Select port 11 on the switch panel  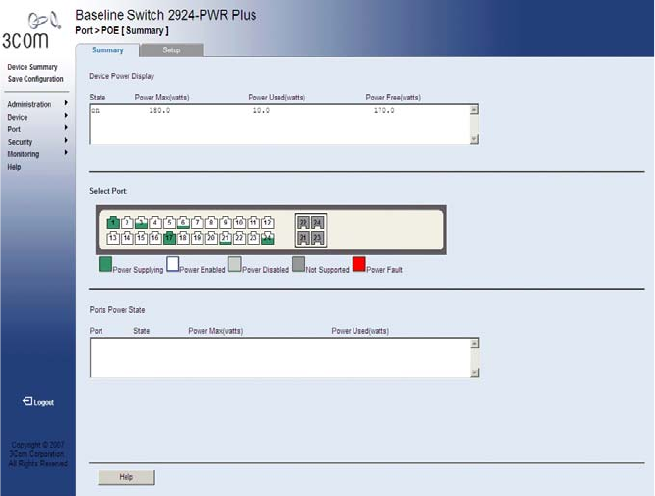coord(253,223)
